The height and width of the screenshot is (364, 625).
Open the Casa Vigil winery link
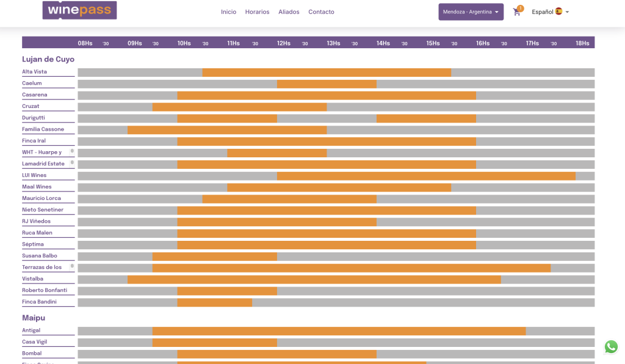[34, 342]
